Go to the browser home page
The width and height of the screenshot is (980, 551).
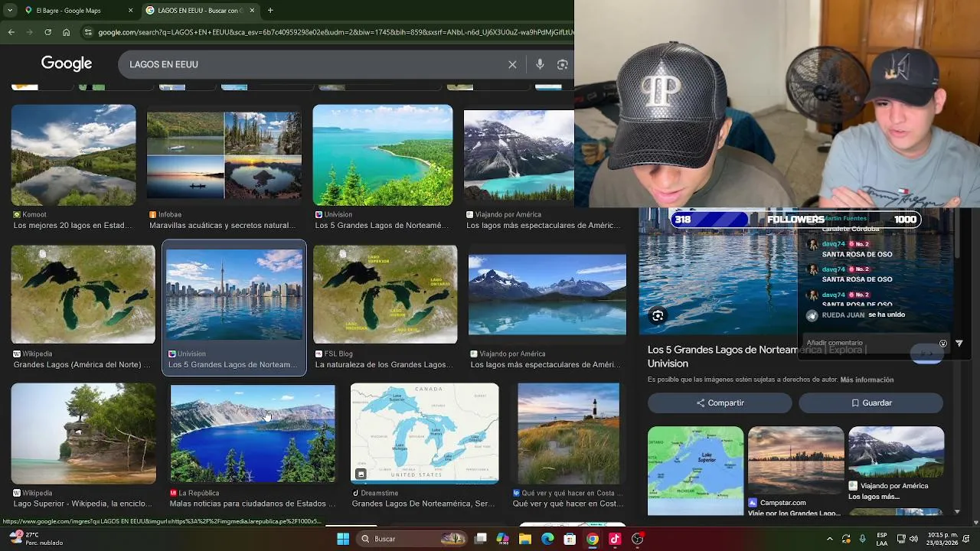point(67,32)
